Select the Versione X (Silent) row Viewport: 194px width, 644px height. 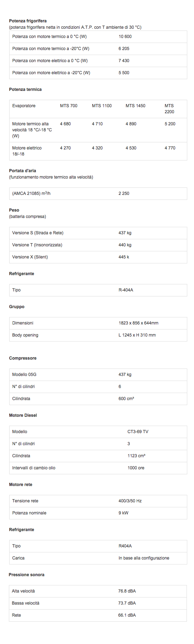(98, 257)
